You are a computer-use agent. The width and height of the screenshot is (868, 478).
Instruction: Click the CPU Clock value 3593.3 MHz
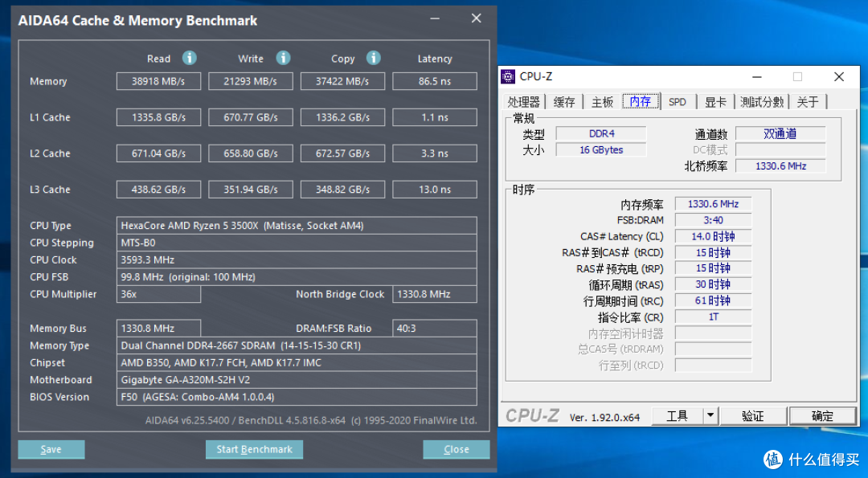[297, 259]
